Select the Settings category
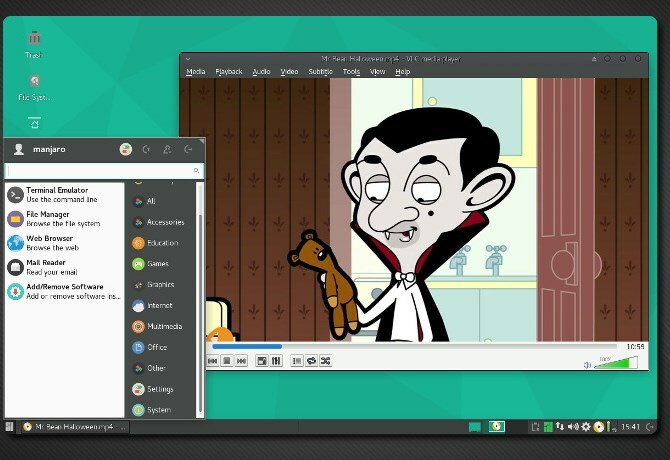670x460 pixels. coord(162,389)
